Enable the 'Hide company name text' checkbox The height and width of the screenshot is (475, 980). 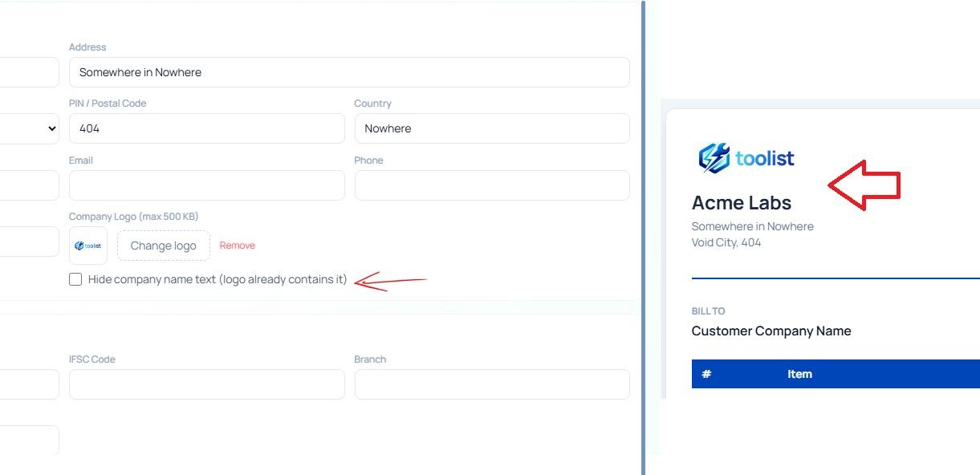(x=75, y=278)
